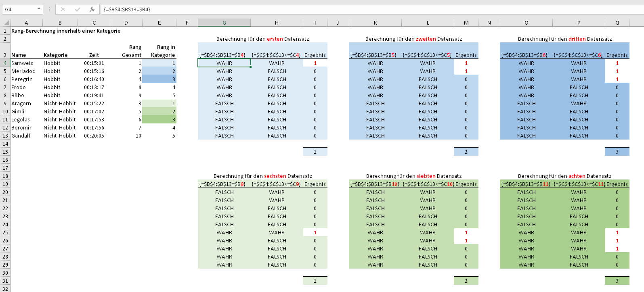This screenshot has width=644, height=292.
Task: Select the column Q header
Action: (x=617, y=23)
